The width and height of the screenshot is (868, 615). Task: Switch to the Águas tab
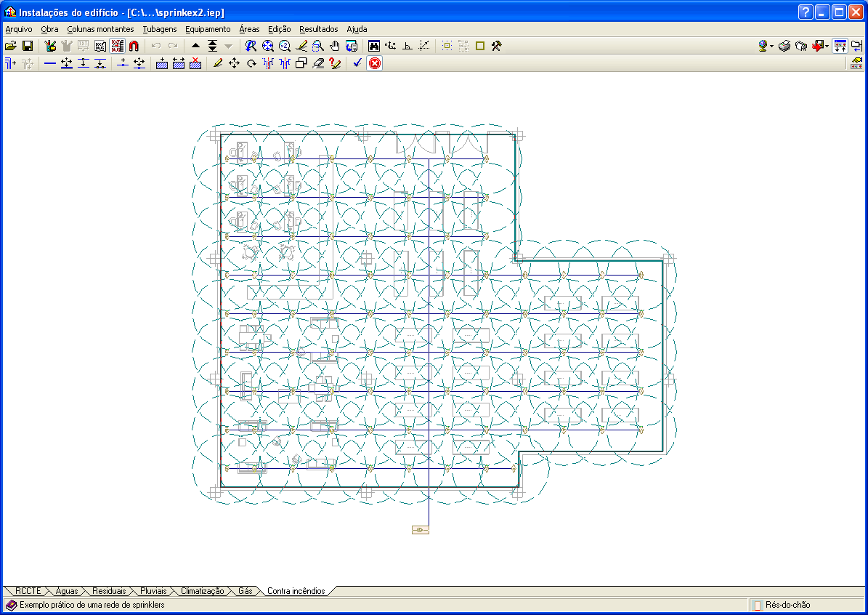pyautogui.click(x=66, y=591)
